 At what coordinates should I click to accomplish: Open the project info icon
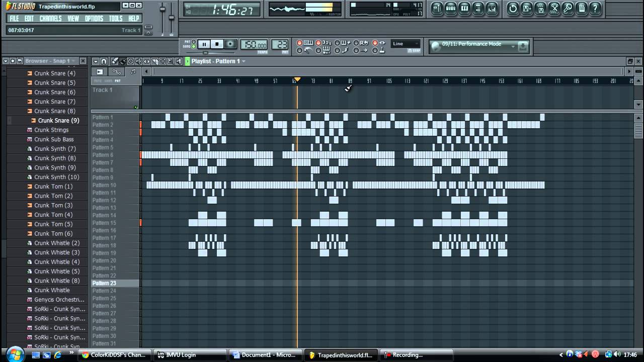coord(582,9)
